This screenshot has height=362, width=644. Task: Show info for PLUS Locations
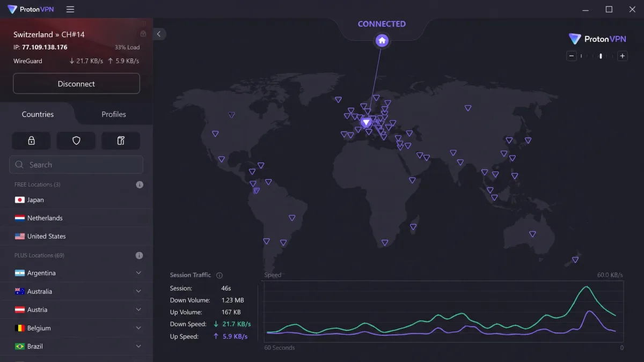(x=139, y=255)
